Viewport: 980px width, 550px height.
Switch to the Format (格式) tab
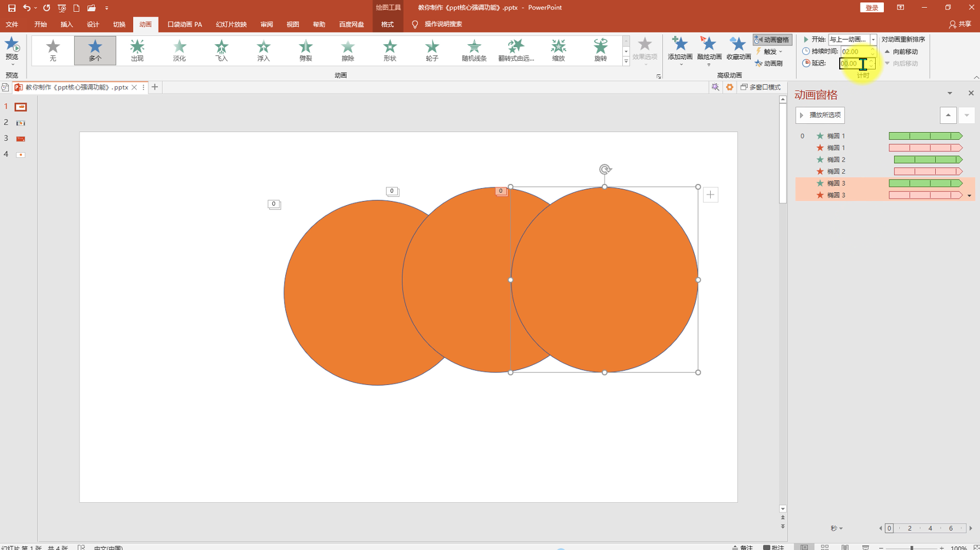(x=387, y=24)
